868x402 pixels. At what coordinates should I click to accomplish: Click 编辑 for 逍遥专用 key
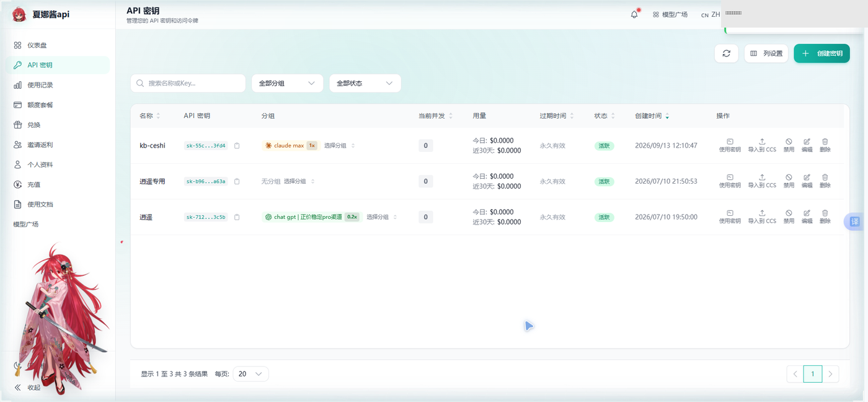(x=807, y=181)
